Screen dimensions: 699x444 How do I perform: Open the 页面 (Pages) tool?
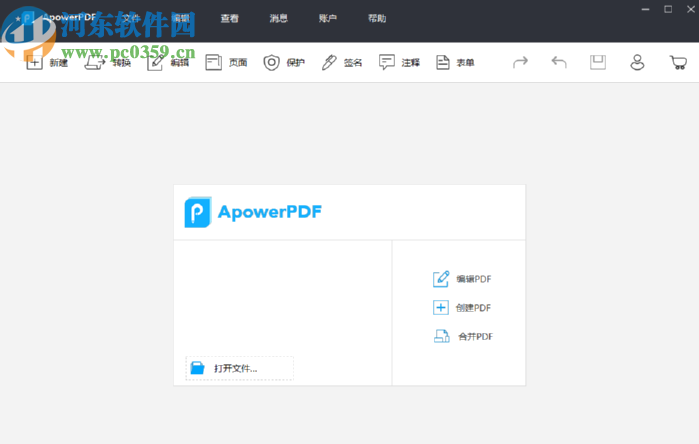[x=214, y=63]
